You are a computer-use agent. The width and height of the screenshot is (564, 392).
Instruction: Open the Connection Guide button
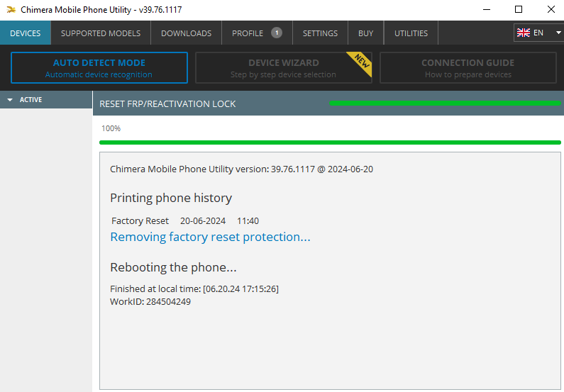(468, 67)
